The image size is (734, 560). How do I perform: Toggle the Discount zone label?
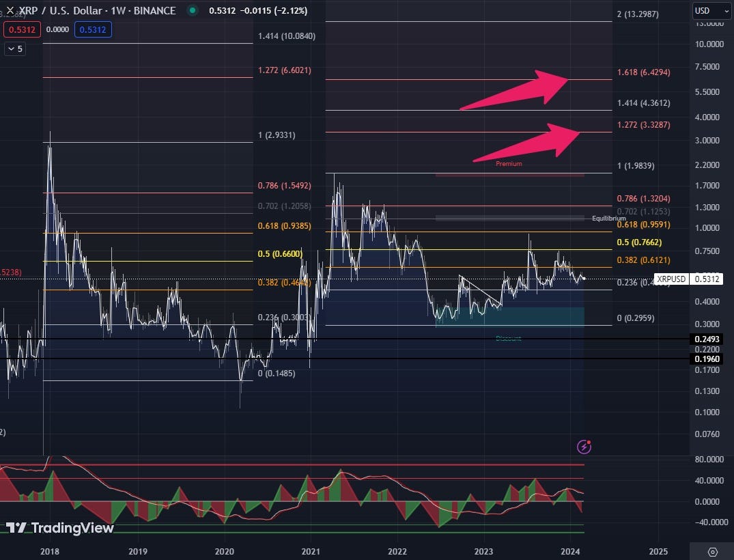[x=509, y=338]
